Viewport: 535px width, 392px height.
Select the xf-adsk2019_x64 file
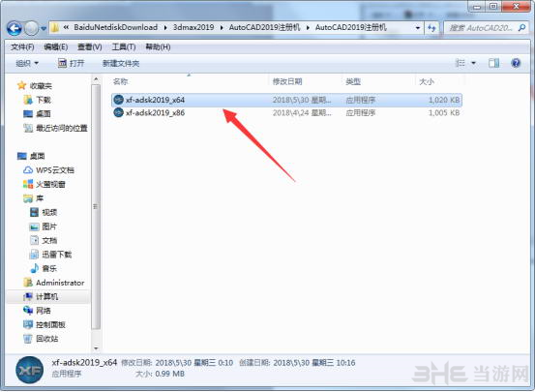pos(286,100)
